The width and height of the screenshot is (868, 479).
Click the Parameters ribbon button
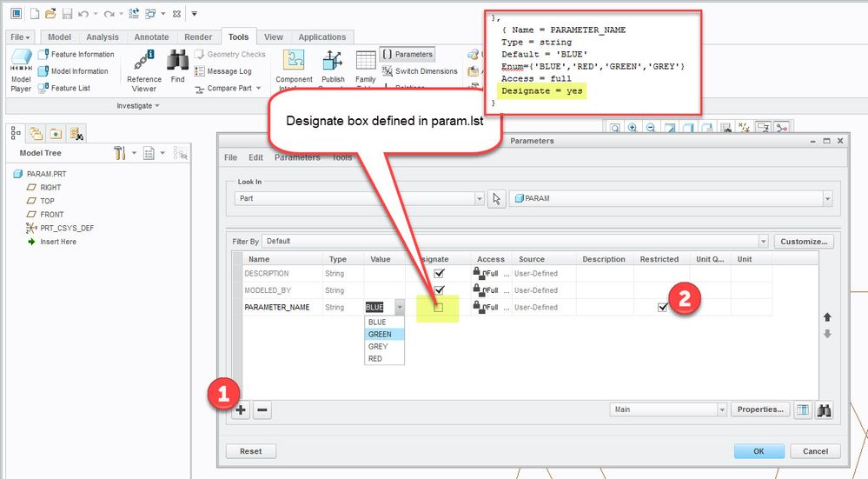tap(407, 54)
